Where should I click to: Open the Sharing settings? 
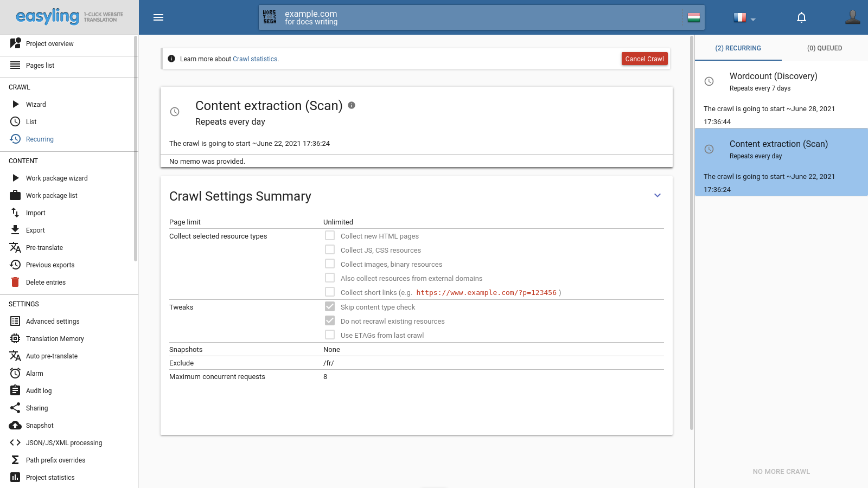pyautogui.click(x=37, y=408)
